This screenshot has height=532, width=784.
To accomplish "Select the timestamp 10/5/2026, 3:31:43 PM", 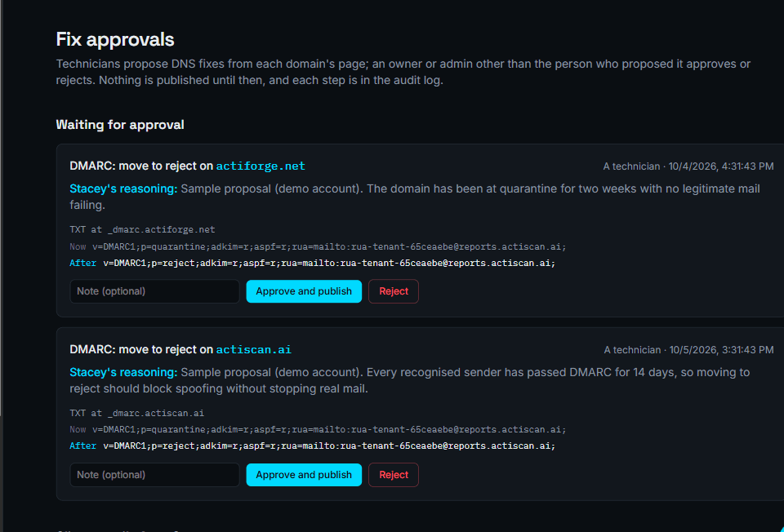I will (x=721, y=350).
